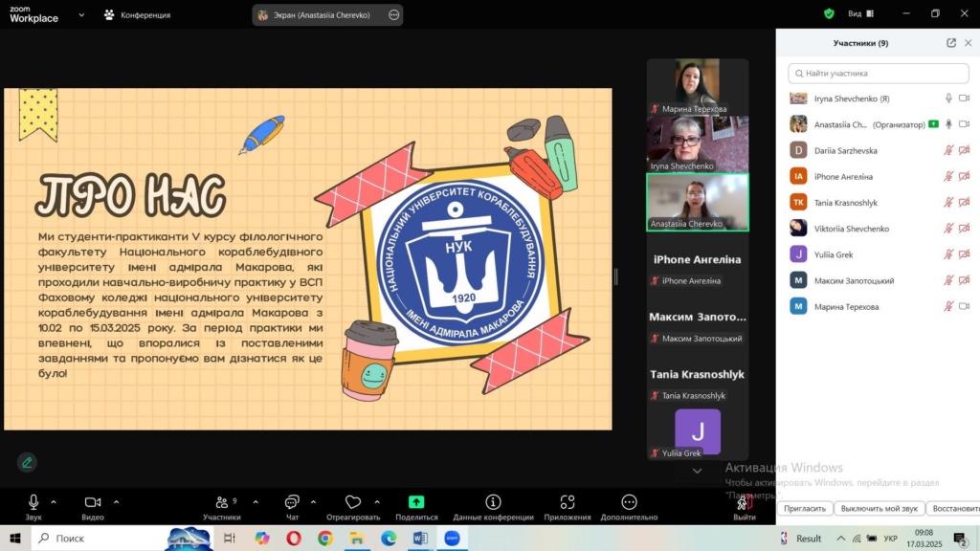Screen dimensions: 980x551
Task: Click Пригласить invite button
Action: pos(805,509)
